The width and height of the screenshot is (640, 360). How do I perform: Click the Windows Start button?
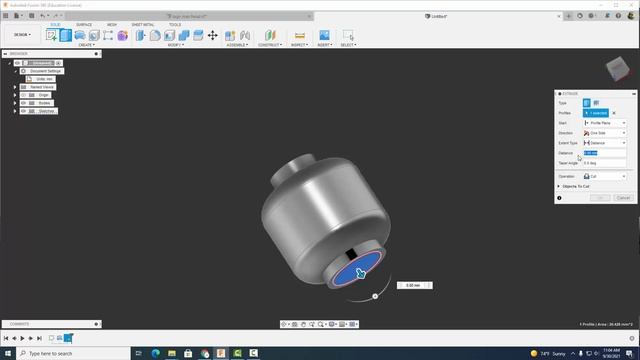[8, 353]
